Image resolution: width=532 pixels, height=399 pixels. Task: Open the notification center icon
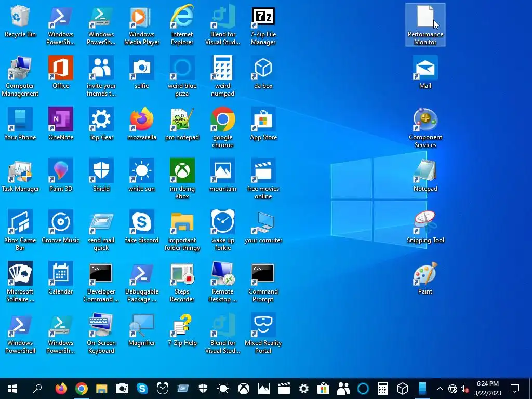[515, 389]
